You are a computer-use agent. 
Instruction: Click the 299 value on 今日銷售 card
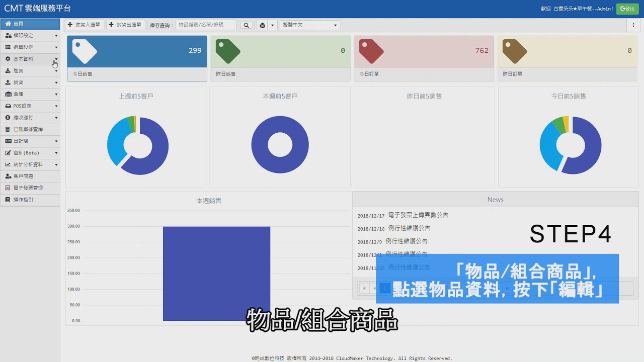(x=195, y=50)
